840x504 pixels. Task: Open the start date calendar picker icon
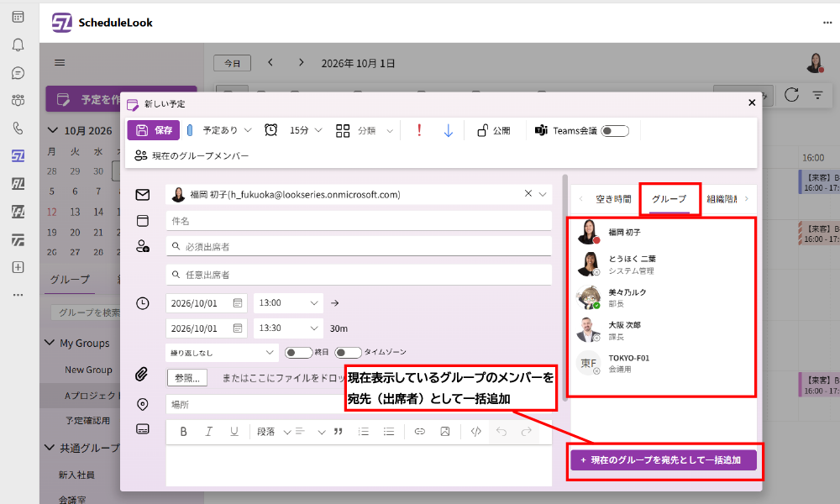[238, 303]
